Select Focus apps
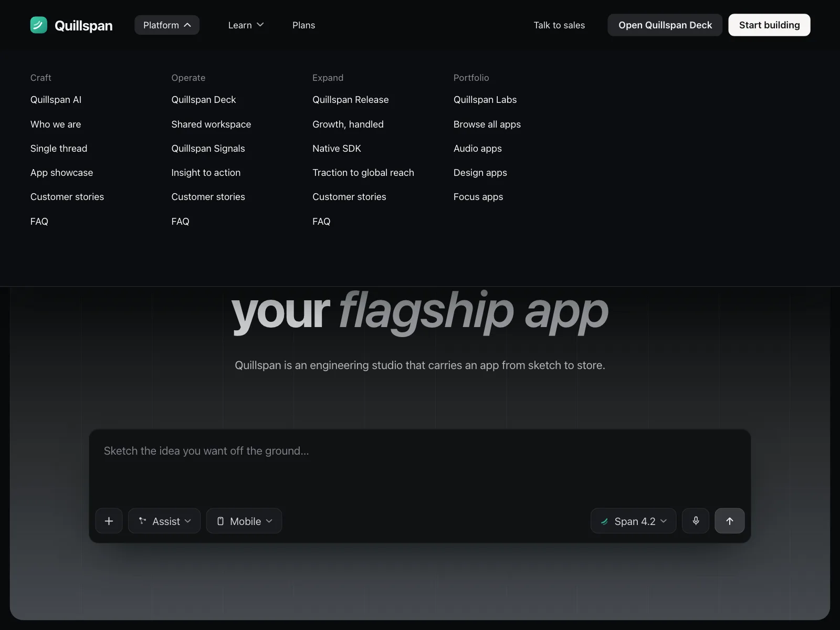Viewport: 840px width, 630px height. [x=478, y=197]
